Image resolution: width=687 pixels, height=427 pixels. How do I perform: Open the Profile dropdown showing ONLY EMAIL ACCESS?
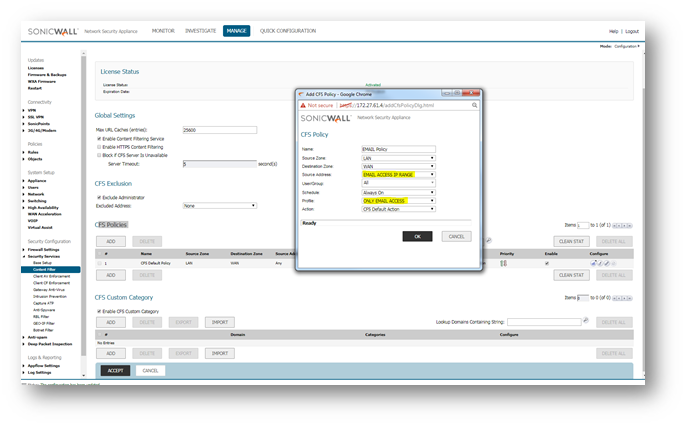[x=398, y=200]
